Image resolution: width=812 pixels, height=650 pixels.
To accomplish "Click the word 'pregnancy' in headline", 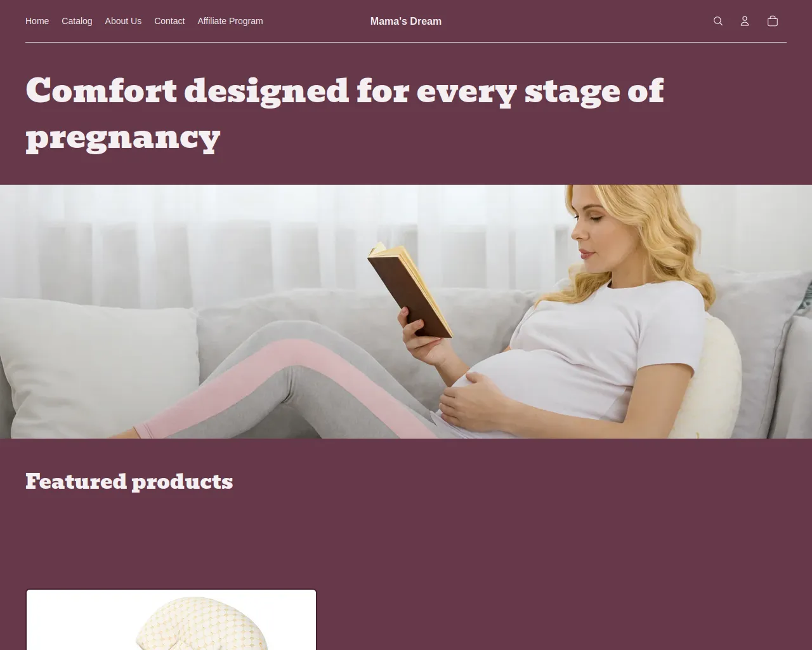I will click(x=123, y=137).
